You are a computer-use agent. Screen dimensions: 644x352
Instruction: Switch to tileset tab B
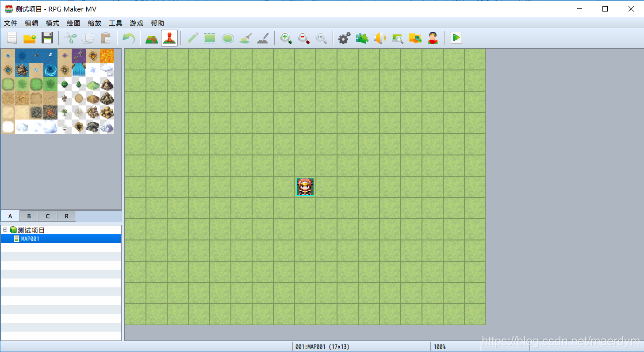click(x=29, y=216)
